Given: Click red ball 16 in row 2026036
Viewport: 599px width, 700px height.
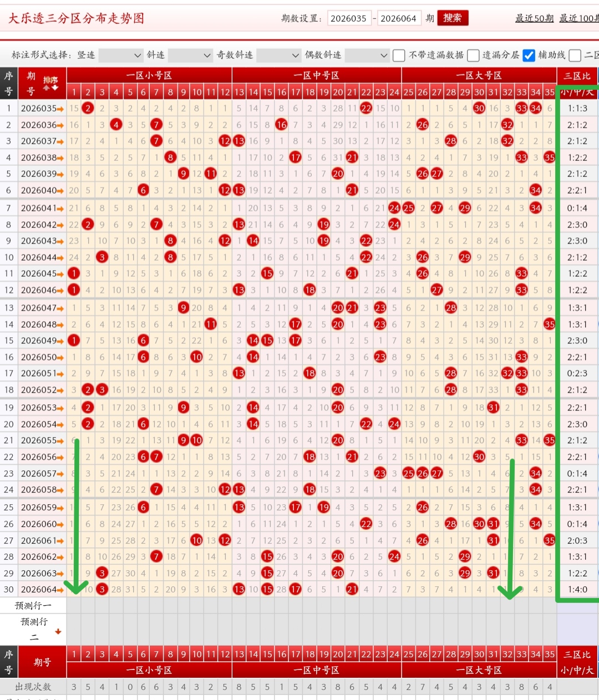Looking at the screenshot, I should (x=281, y=125).
